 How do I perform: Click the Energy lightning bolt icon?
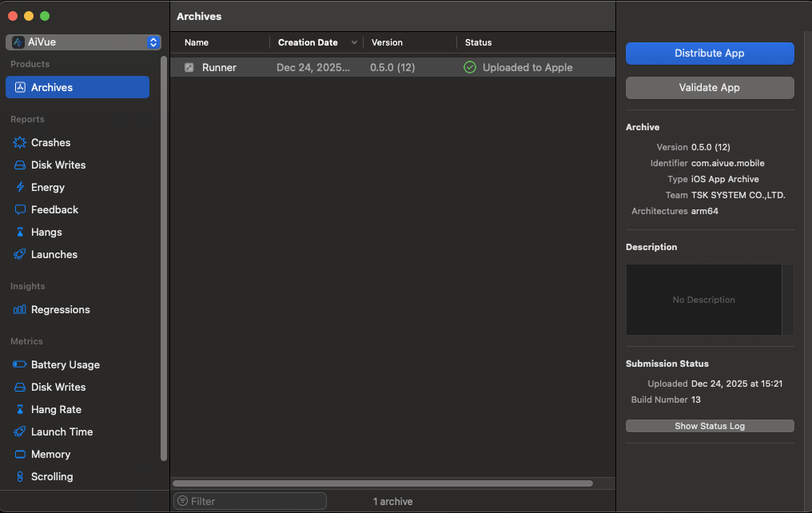tap(20, 187)
